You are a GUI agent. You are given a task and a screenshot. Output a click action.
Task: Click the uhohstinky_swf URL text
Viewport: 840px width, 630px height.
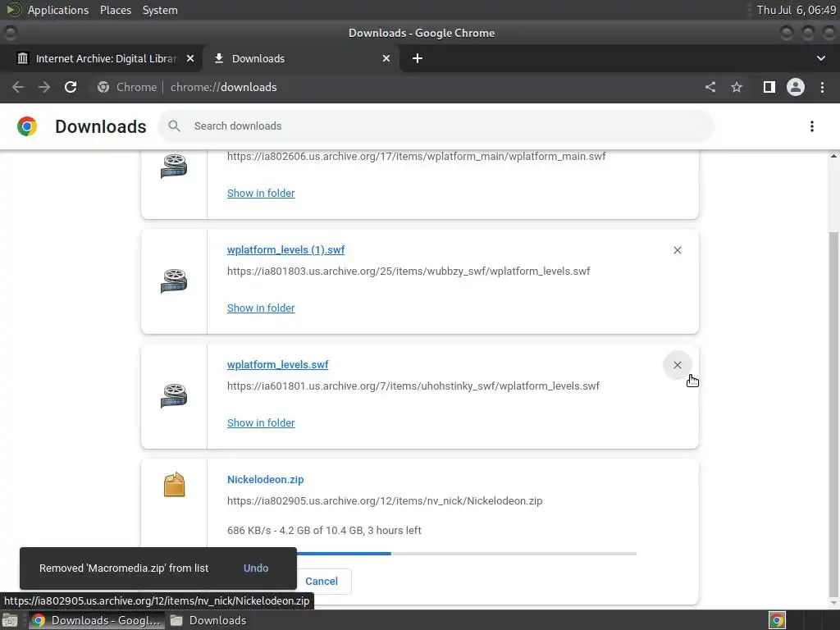pyautogui.click(x=413, y=386)
